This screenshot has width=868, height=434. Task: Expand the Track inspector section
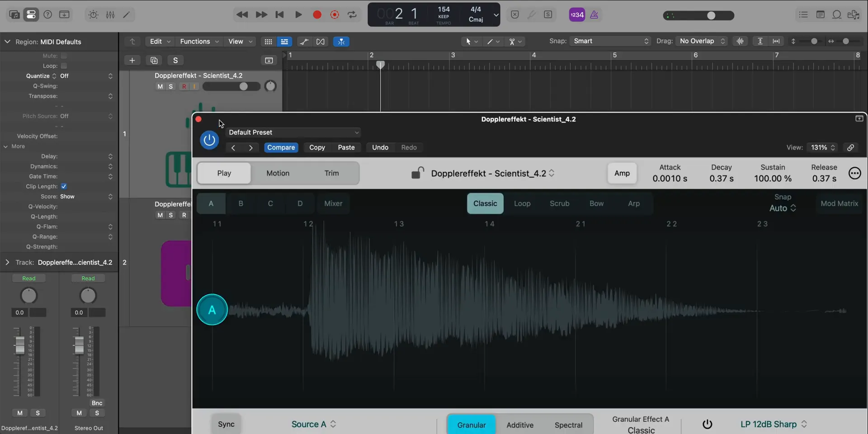7,262
